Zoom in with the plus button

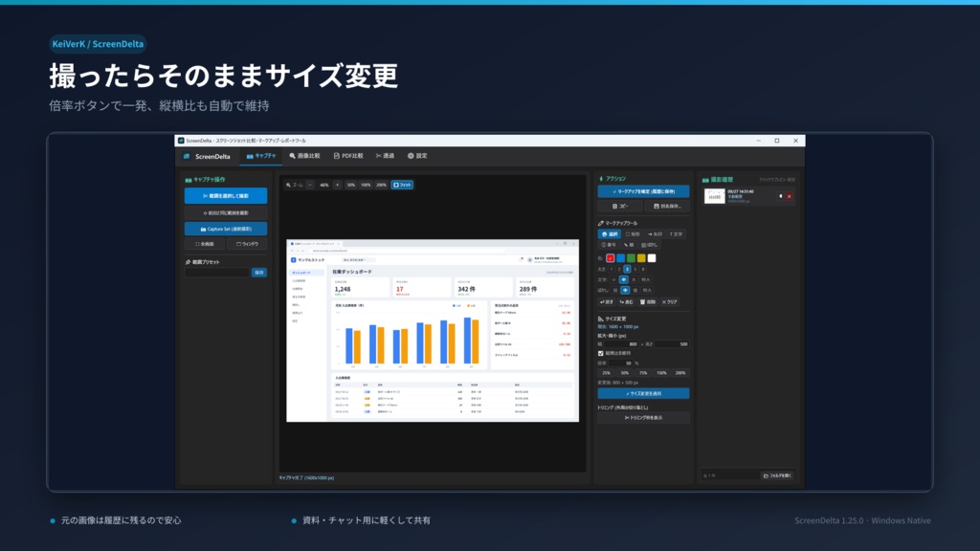coord(338,185)
